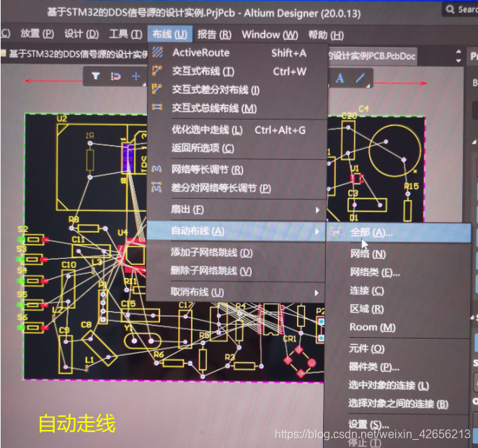Viewport: 478px width, 448px height.
Task: Expand the 自动布线 (A) submenu arrow
Action: click(317, 231)
